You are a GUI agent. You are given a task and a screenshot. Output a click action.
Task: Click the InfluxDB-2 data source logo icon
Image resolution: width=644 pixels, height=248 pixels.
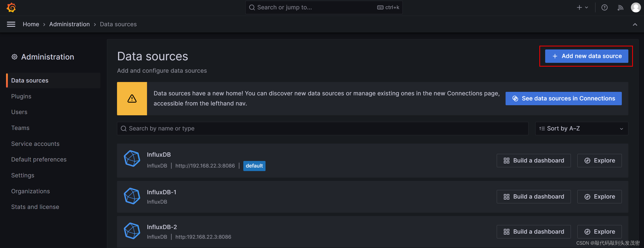click(x=132, y=231)
